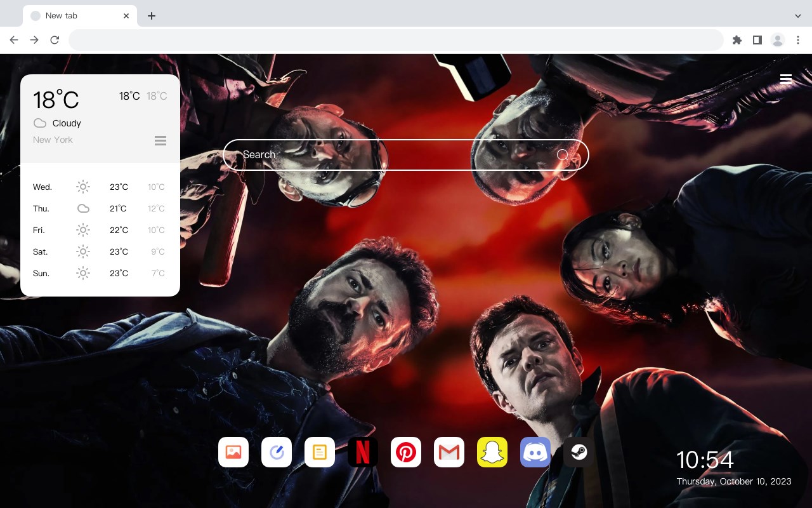Select the New tab tab
This screenshot has height=508, width=812.
tap(80, 16)
